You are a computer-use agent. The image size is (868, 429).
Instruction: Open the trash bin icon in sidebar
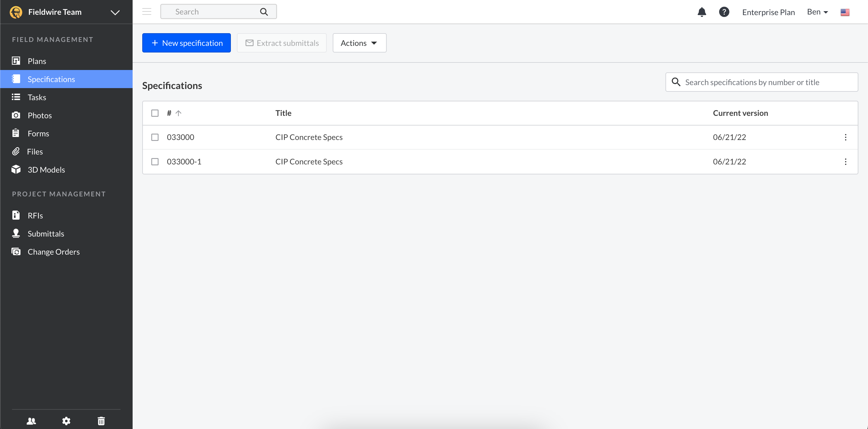tap(101, 421)
